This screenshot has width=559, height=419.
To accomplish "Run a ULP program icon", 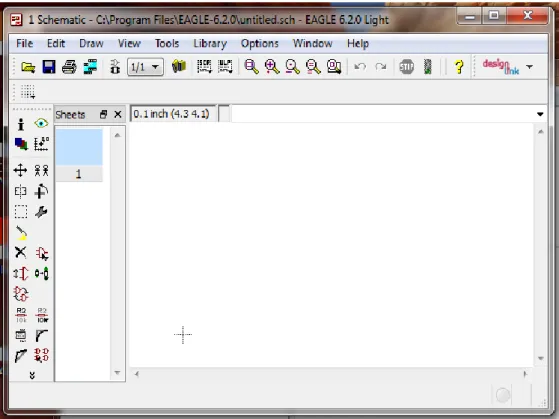I will click(225, 66).
